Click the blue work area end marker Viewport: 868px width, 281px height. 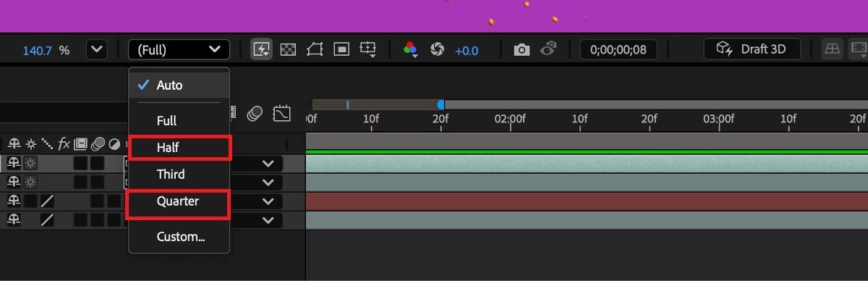(441, 105)
